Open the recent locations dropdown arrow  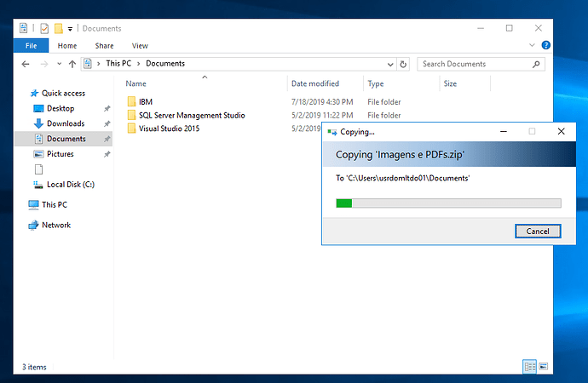60,64
